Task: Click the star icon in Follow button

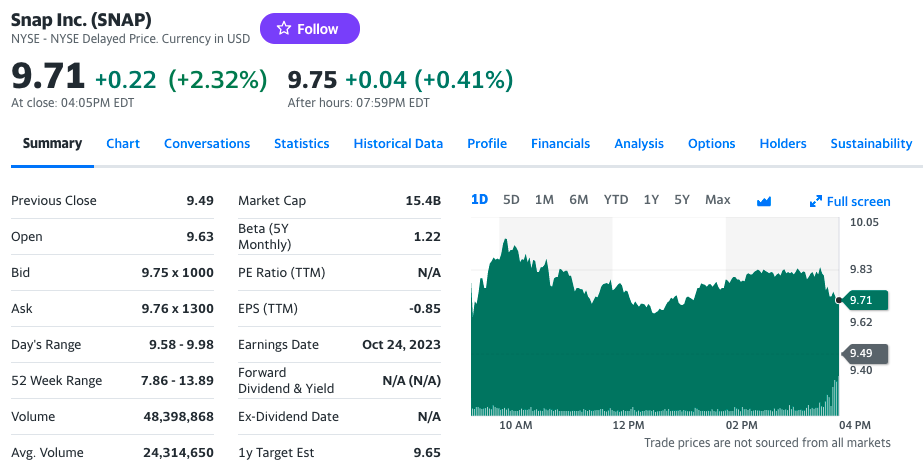Action: [284, 28]
